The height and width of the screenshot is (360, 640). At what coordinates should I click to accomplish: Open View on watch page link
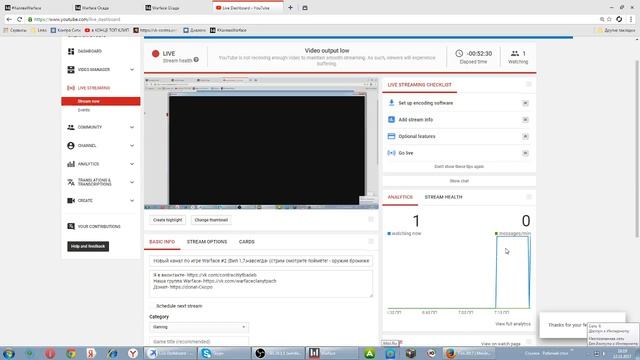(x=500, y=344)
